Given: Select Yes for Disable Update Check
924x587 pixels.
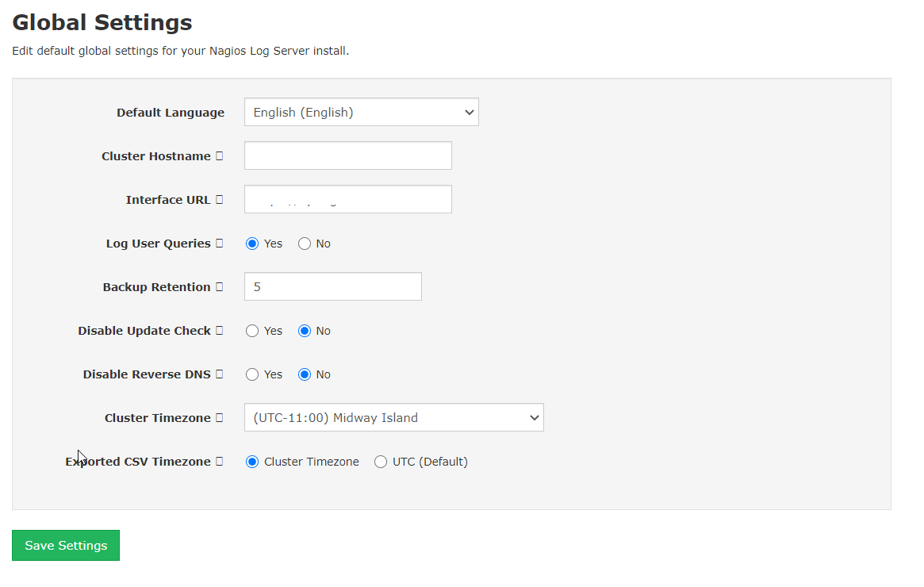Looking at the screenshot, I should click(x=252, y=331).
